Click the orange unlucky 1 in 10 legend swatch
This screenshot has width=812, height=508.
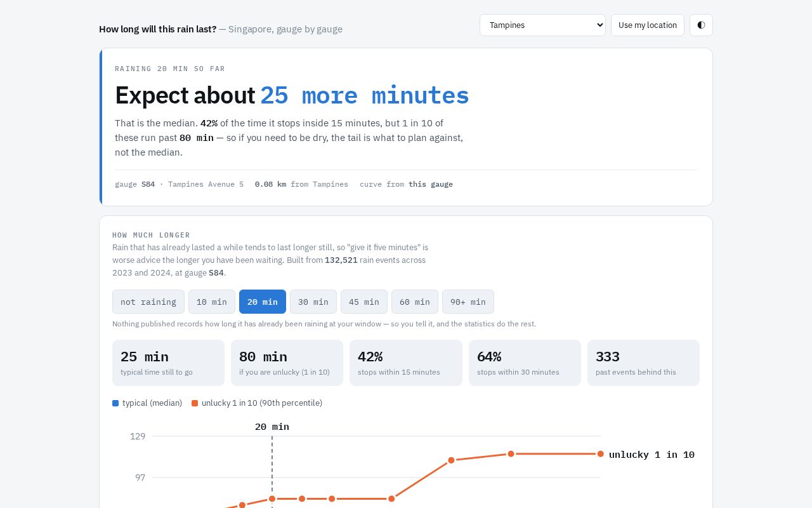[195, 403]
